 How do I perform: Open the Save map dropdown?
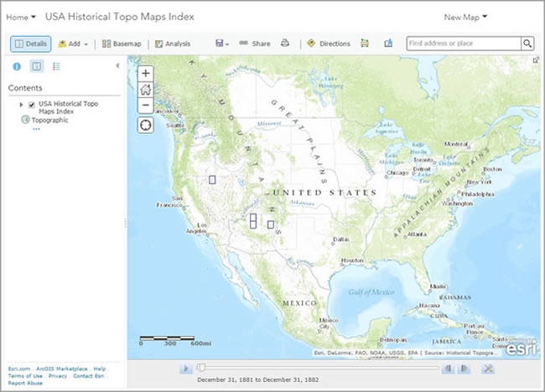pyautogui.click(x=222, y=44)
